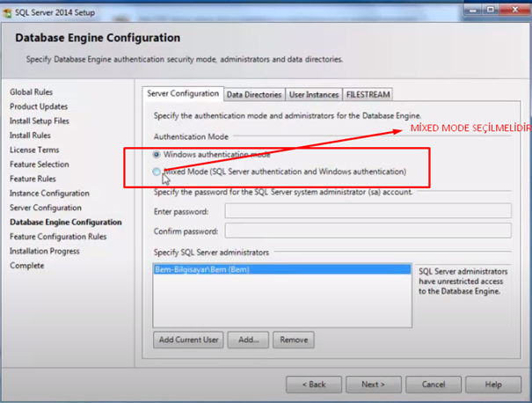Click License Terms step in sidebar
The height and width of the screenshot is (403, 532).
click(34, 150)
